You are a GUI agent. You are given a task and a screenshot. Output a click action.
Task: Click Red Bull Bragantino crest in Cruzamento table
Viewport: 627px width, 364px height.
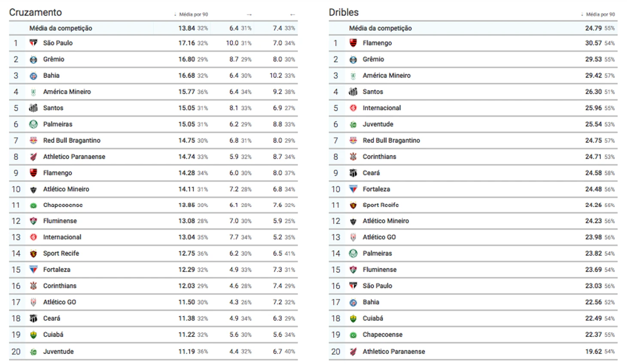(33, 140)
